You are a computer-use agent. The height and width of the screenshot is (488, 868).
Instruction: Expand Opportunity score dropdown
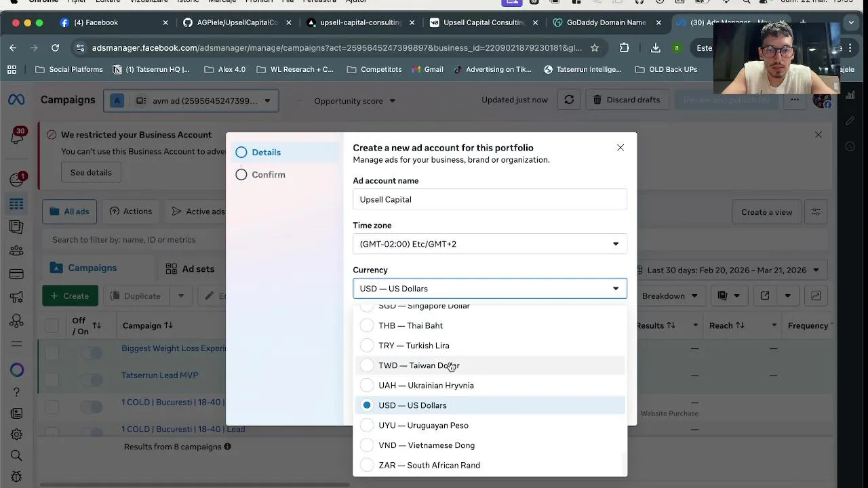tap(355, 101)
